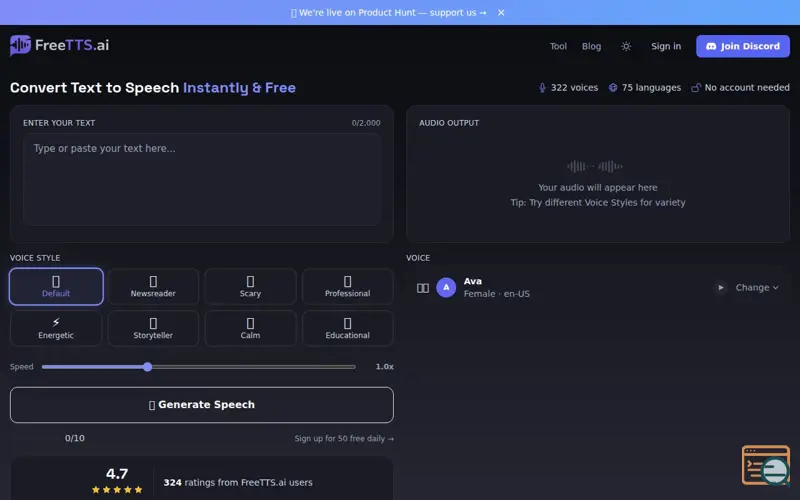The width and height of the screenshot is (800, 500).
Task: Click the FreeTTS.ai logo
Action: coord(59,45)
